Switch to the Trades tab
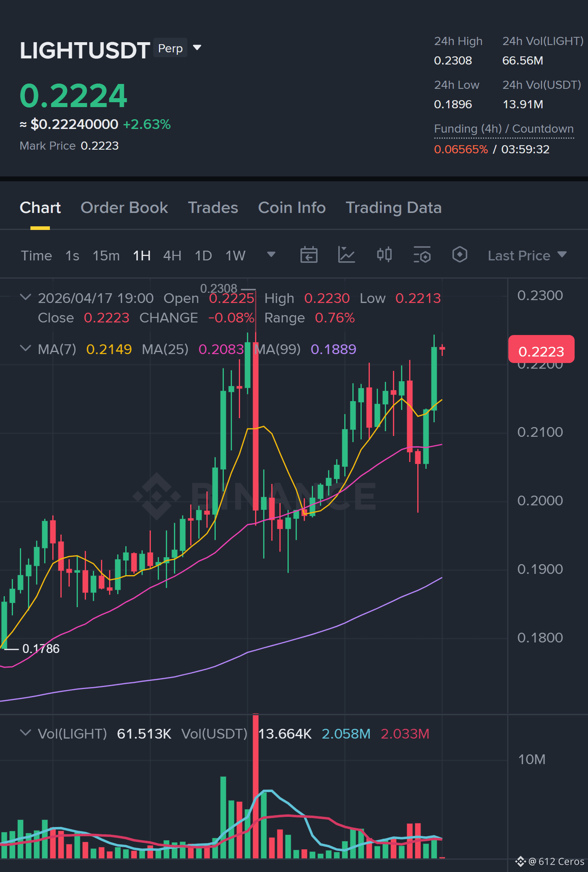 pyautogui.click(x=213, y=208)
